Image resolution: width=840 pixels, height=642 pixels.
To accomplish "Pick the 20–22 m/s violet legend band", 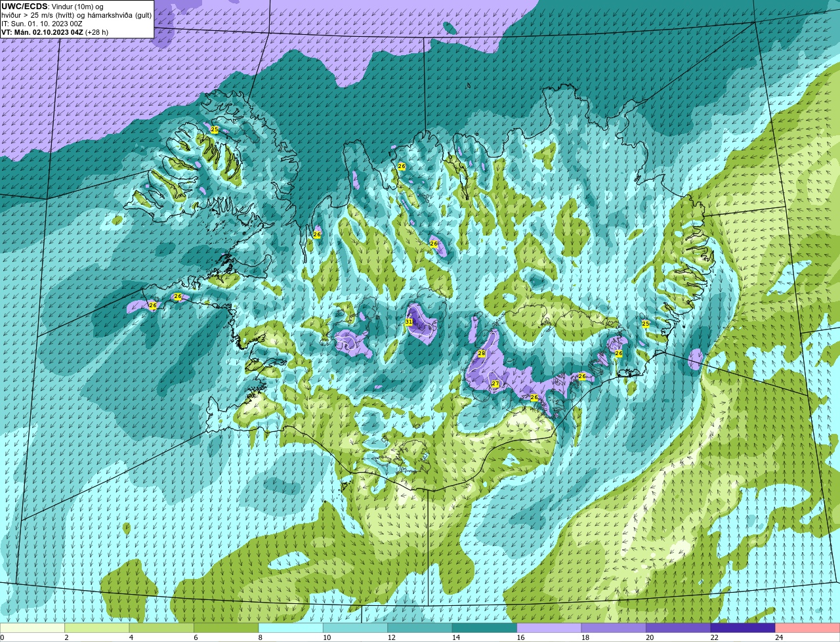I will (x=679, y=628).
